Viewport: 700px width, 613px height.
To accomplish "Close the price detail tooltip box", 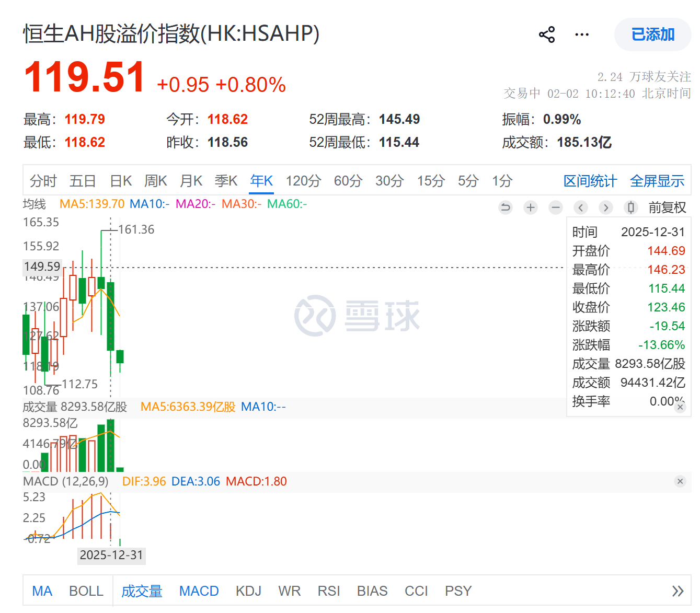I will [x=680, y=407].
